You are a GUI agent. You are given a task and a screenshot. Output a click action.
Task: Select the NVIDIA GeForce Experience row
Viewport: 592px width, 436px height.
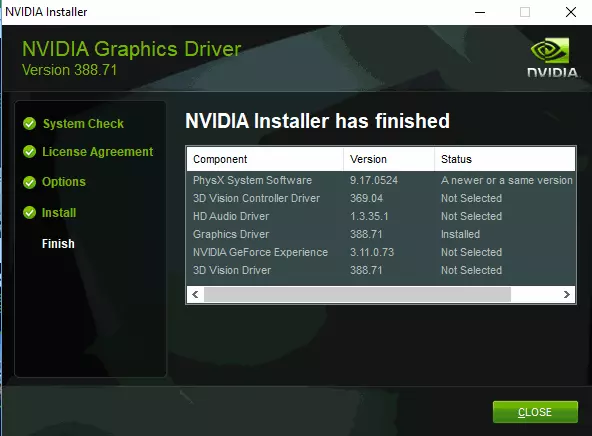(381, 252)
